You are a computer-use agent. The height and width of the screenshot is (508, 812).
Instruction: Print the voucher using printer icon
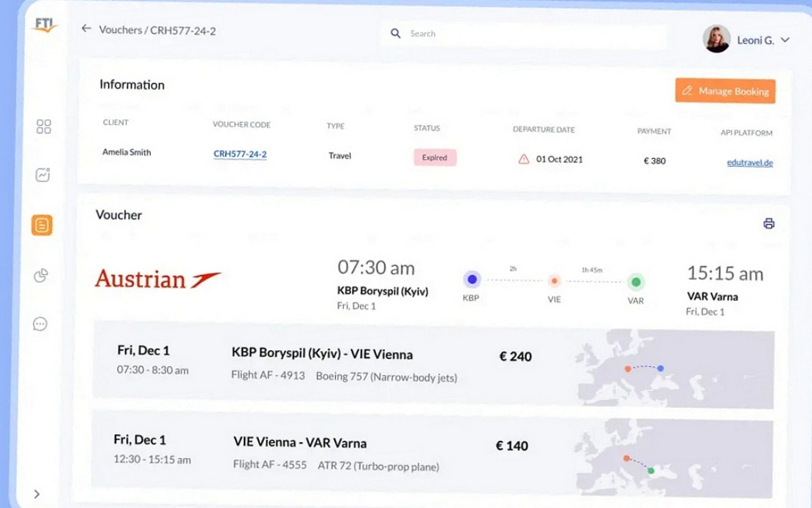coord(769,224)
